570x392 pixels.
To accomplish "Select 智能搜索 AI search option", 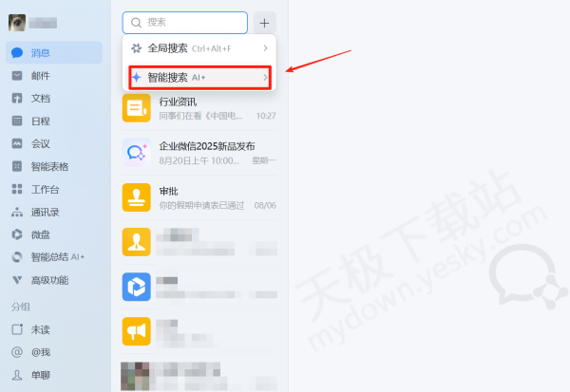I will pyautogui.click(x=199, y=78).
